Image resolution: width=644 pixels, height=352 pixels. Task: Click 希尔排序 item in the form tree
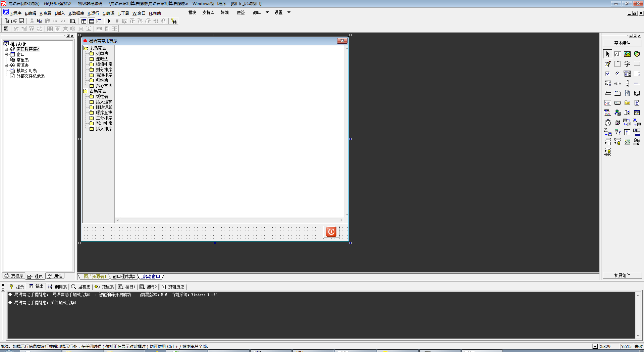pyautogui.click(x=104, y=123)
